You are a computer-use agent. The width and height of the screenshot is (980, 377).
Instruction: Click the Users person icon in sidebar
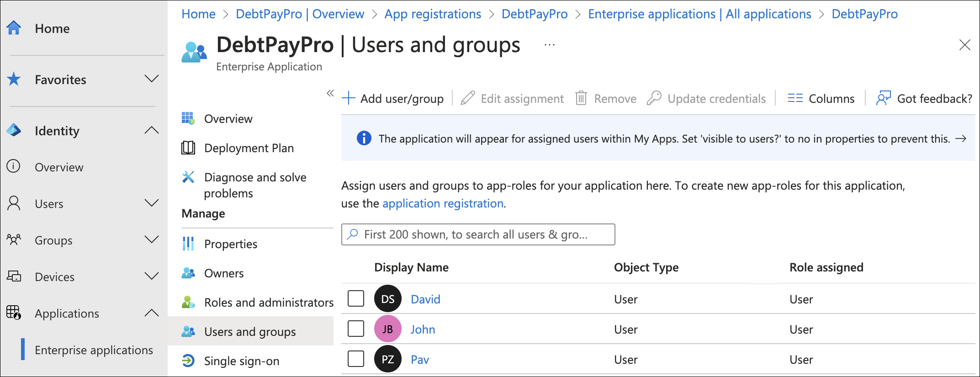14,203
